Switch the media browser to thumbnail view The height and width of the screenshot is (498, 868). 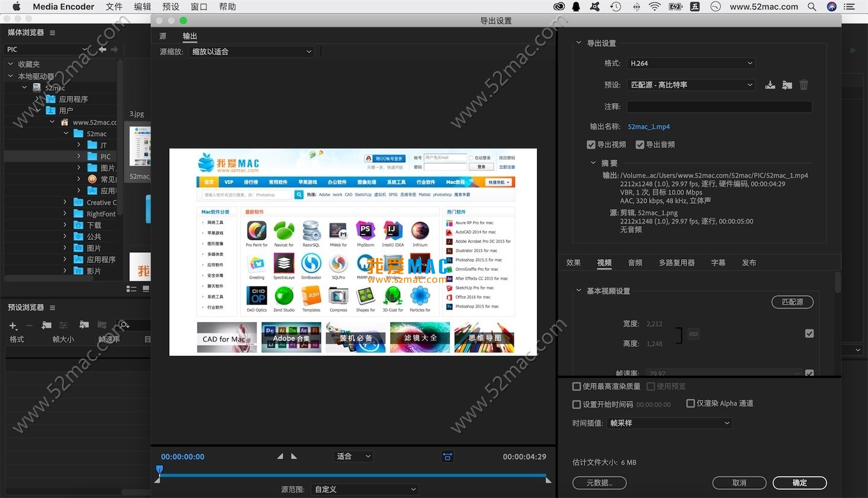click(145, 289)
